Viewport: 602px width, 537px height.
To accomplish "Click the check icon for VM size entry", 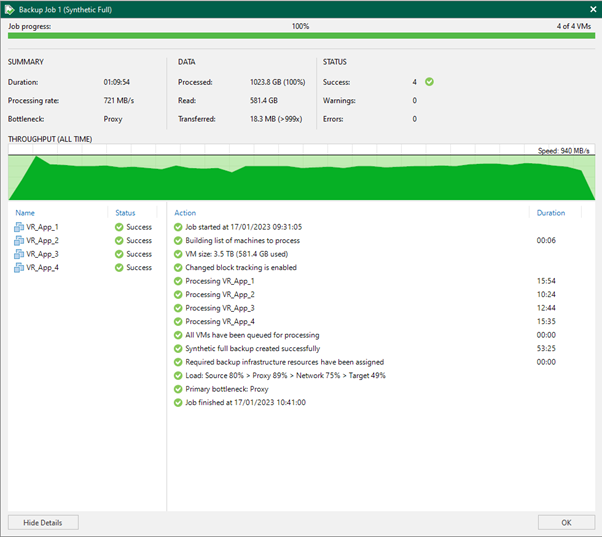I will click(x=178, y=254).
